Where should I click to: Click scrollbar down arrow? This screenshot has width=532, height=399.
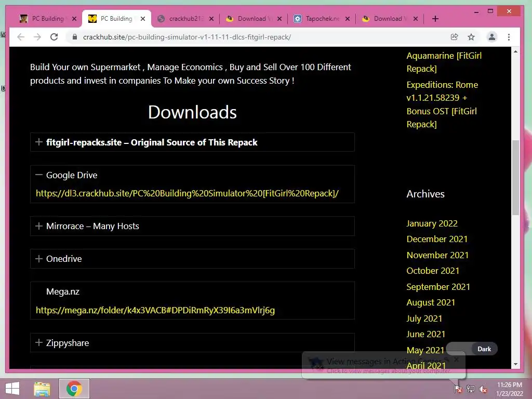click(x=515, y=364)
